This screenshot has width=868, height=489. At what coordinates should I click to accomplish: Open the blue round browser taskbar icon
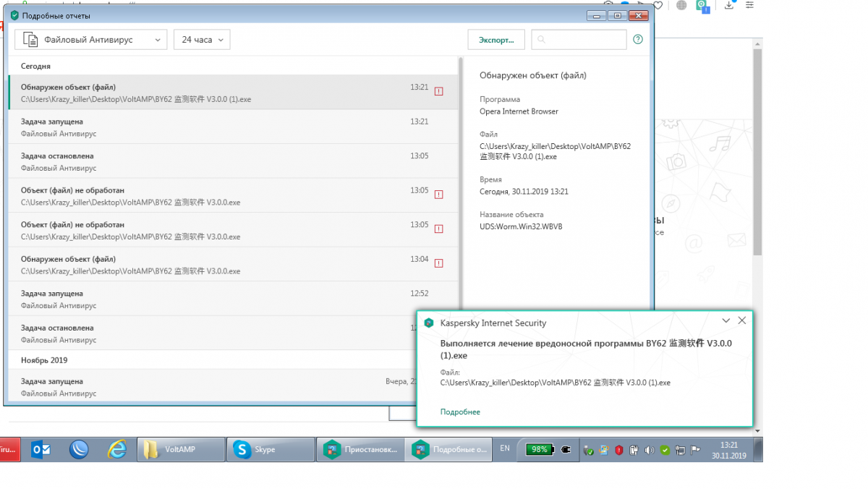79,449
